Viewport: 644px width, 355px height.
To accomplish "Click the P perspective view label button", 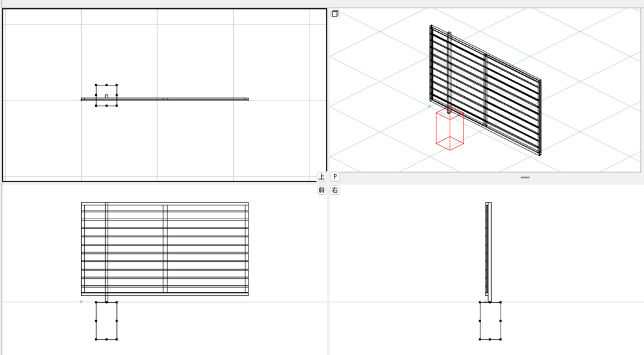I will click(335, 177).
